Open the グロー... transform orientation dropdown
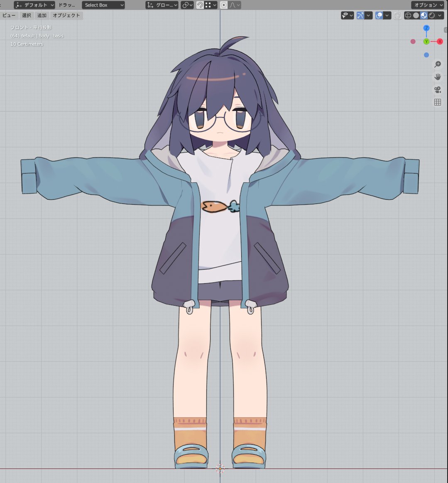448x483 pixels. tap(162, 5)
